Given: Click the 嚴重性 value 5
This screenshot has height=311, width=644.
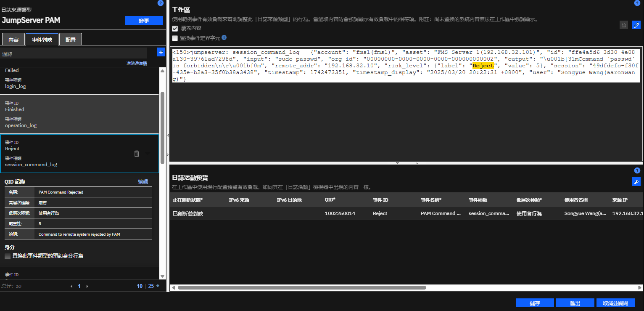Looking at the screenshot, I should coord(40,223).
